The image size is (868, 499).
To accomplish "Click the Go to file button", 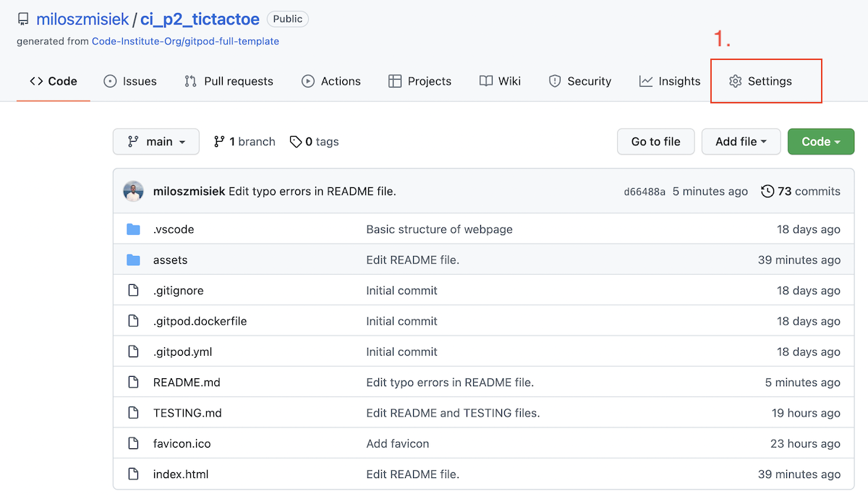I will pyautogui.click(x=655, y=142).
